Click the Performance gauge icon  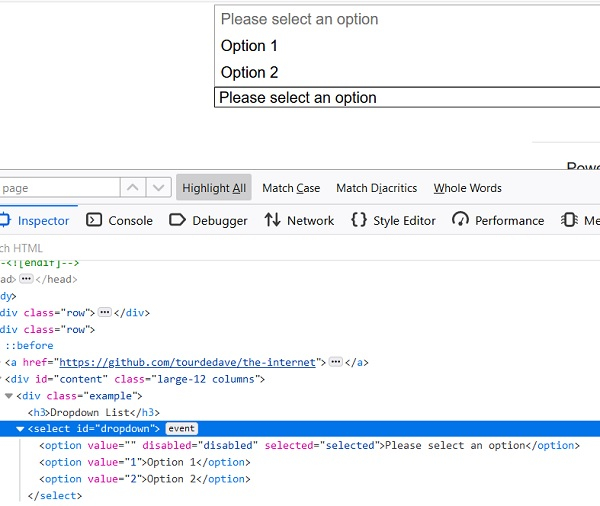(x=460, y=220)
